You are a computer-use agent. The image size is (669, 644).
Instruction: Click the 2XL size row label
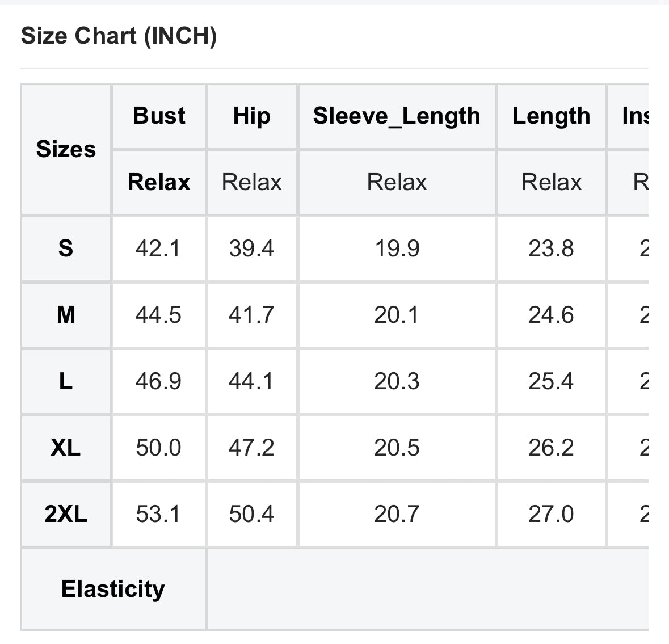click(66, 514)
